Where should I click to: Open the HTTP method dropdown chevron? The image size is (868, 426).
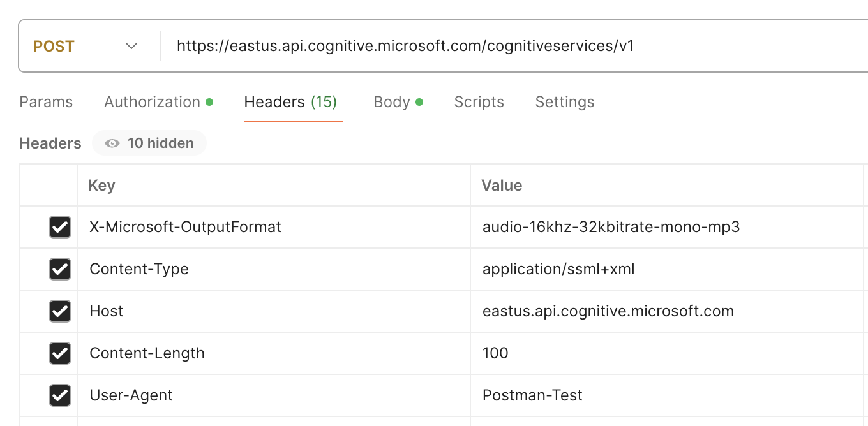[x=131, y=47]
